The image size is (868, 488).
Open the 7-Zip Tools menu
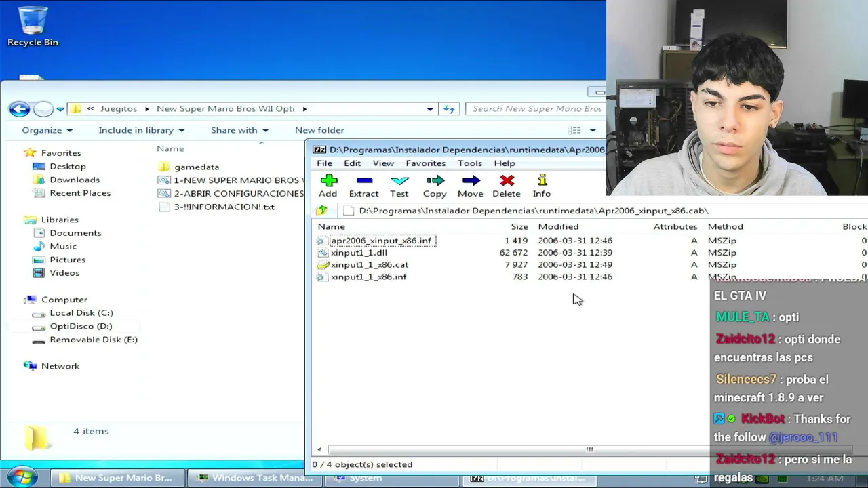[469, 163]
